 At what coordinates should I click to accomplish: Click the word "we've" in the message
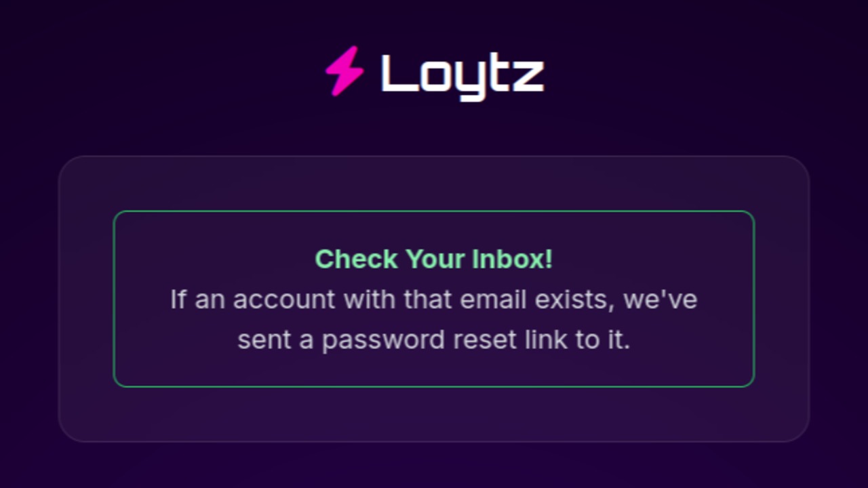660,299
